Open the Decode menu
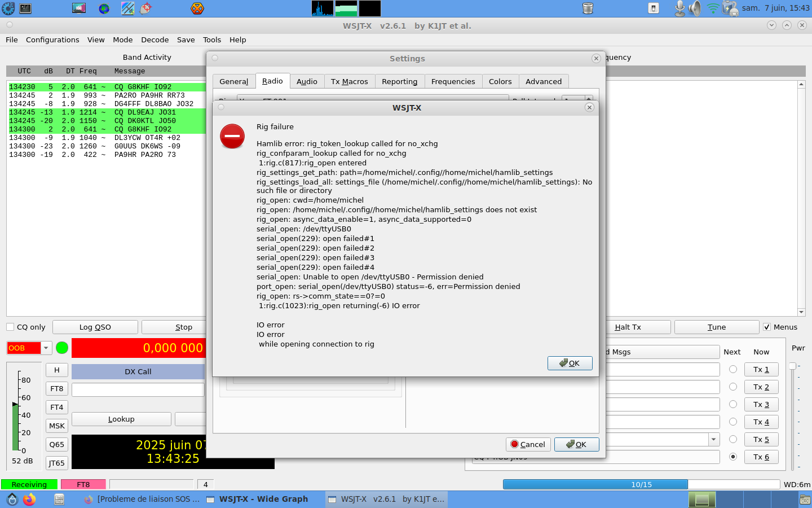 tap(155, 40)
